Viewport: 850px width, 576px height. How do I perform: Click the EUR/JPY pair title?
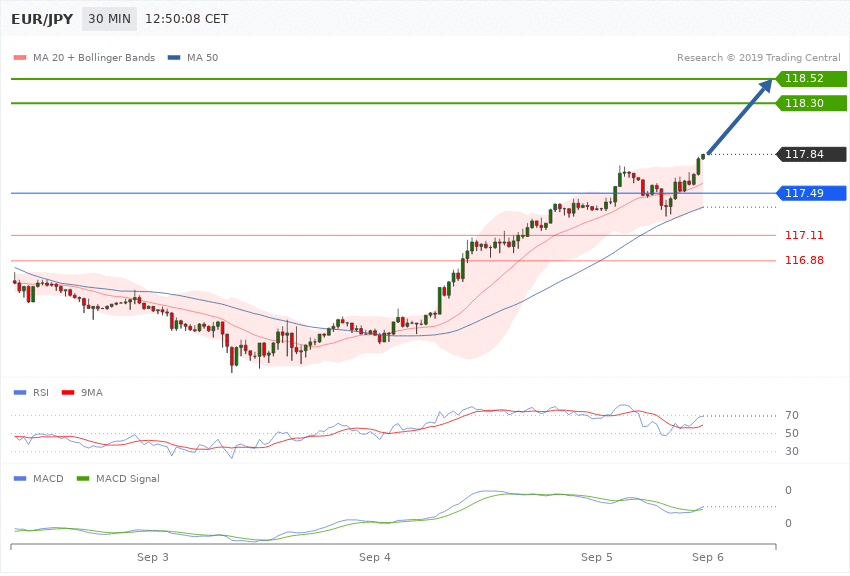pyautogui.click(x=42, y=19)
